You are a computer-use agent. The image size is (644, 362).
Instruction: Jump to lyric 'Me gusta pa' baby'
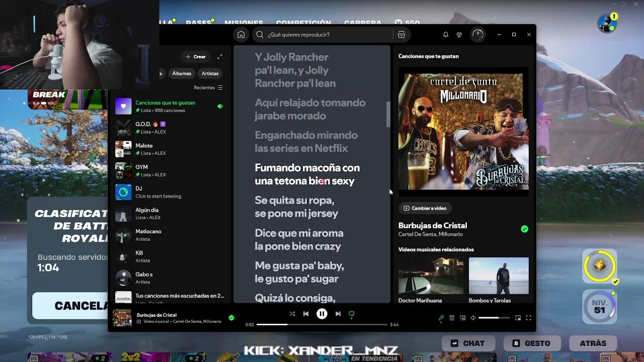click(299, 272)
